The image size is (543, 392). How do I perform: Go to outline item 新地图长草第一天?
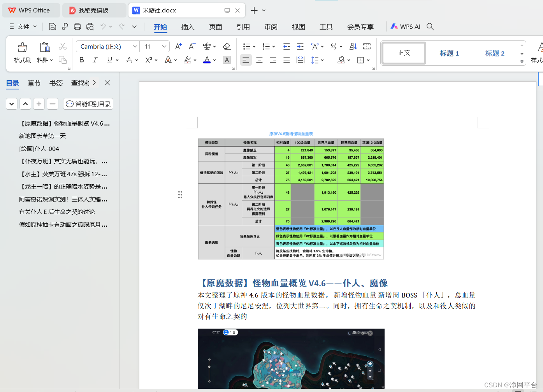click(42, 136)
